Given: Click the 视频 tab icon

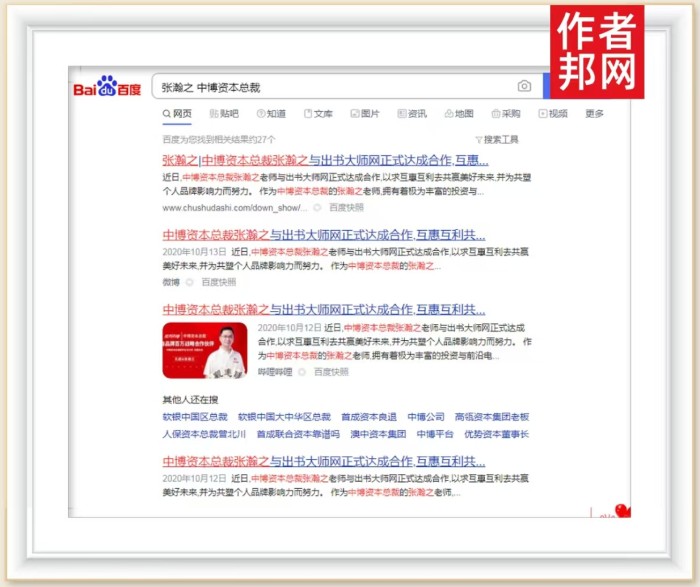Looking at the screenshot, I should pos(543,114).
